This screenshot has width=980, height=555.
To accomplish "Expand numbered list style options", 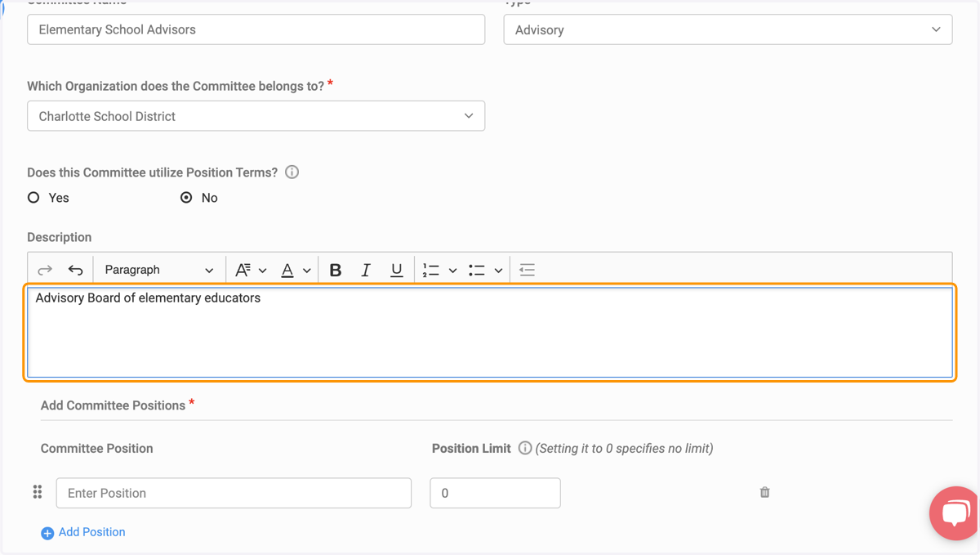I will [452, 271].
